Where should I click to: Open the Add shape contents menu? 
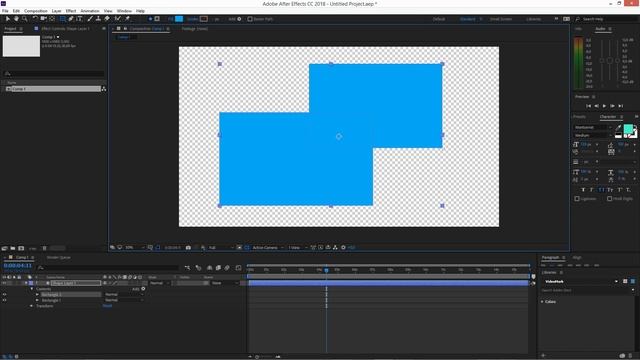coord(143,289)
